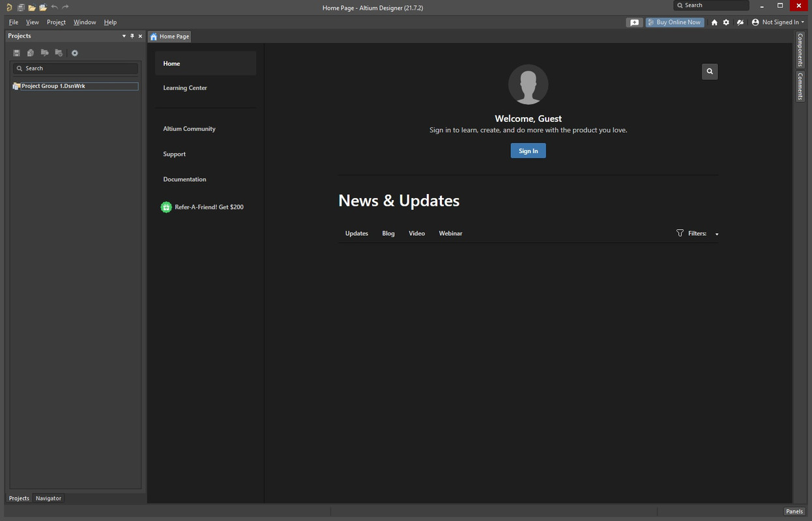The image size is (812, 521).
Task: Click the Save All Documents icon in title bar
Action: (21, 7)
